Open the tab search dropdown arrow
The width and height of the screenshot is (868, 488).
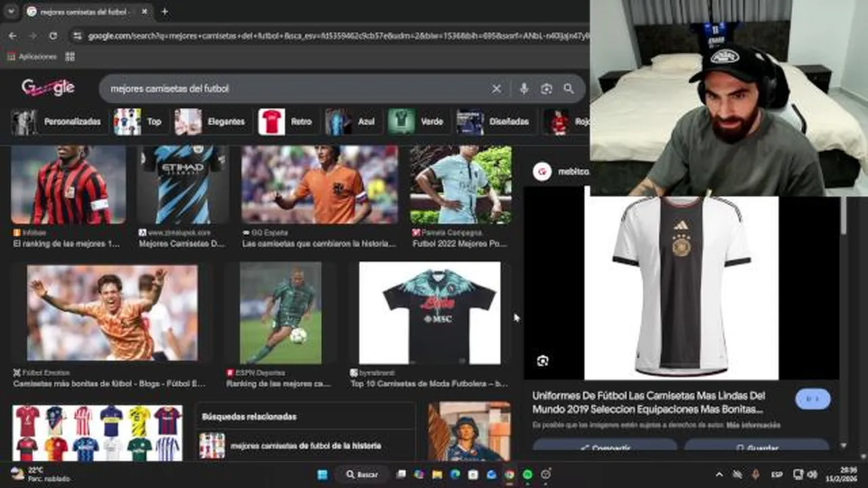click(11, 12)
